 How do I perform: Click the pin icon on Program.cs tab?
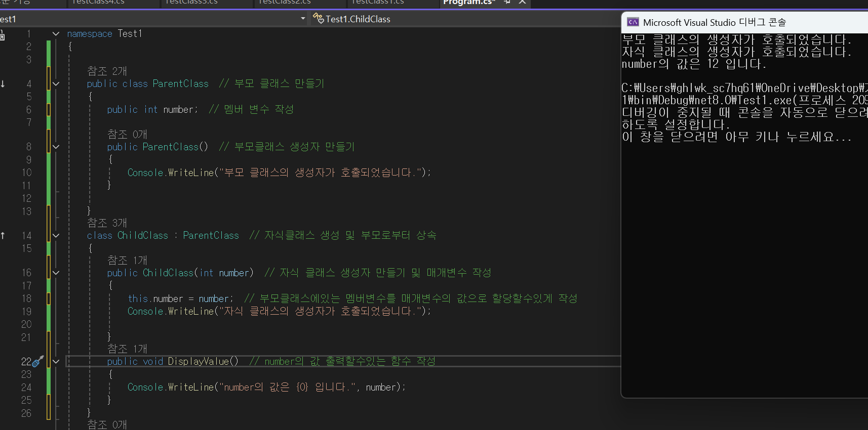click(x=507, y=2)
